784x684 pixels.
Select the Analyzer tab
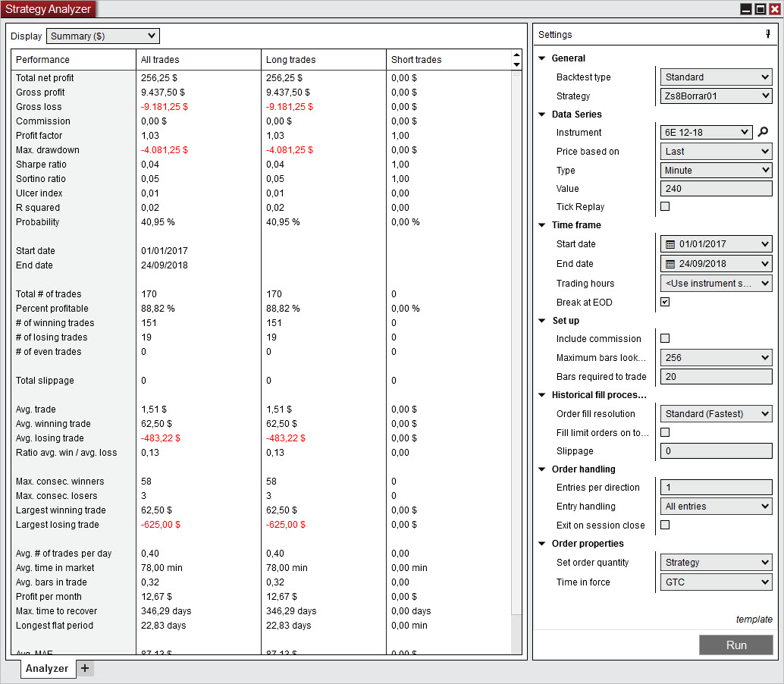click(x=47, y=668)
